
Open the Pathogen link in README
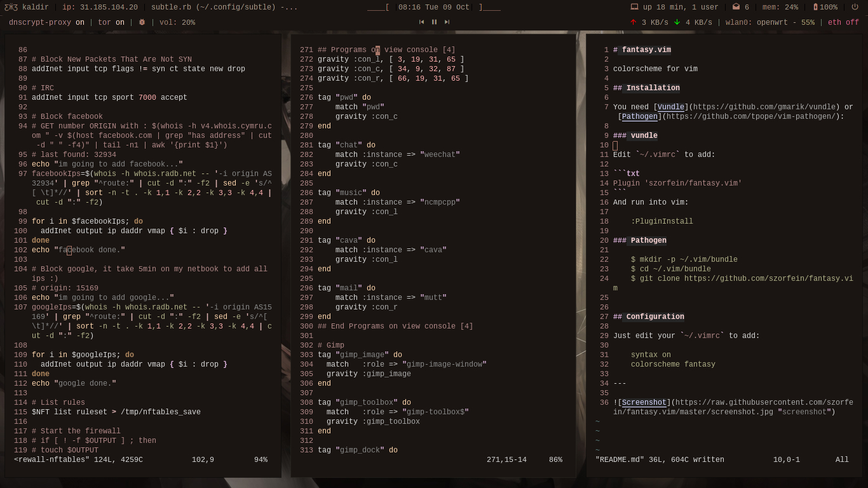point(640,116)
